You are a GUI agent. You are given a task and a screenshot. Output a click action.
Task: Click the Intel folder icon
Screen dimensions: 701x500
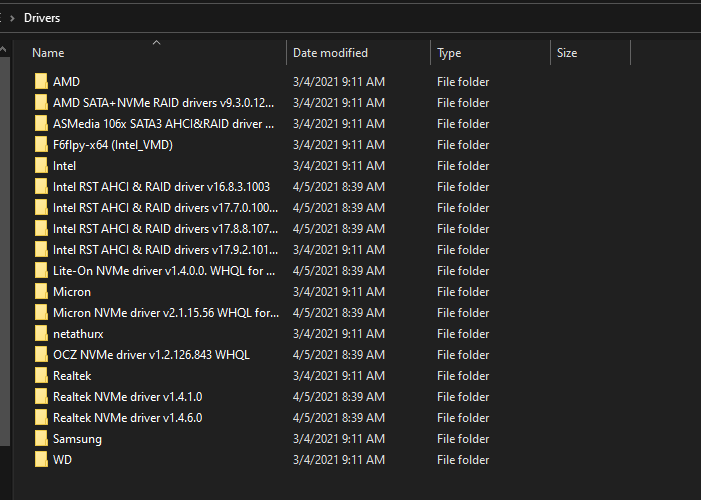coord(41,165)
